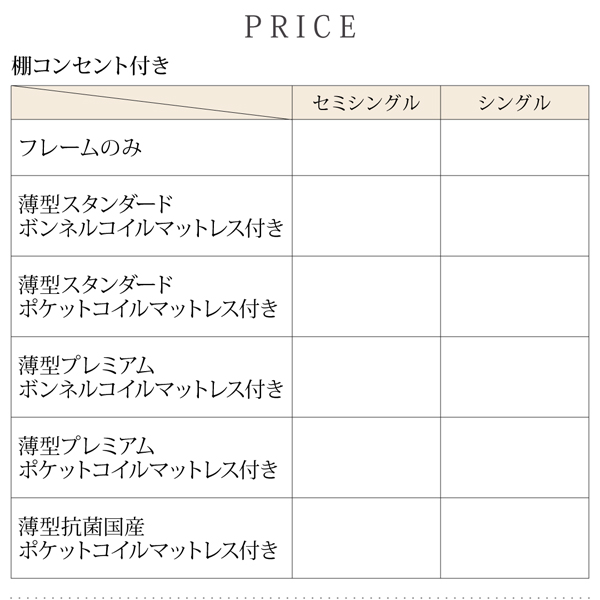The width and height of the screenshot is (600, 600).
Task: Select the 棚コンセント付き section title
Action: click(x=90, y=66)
